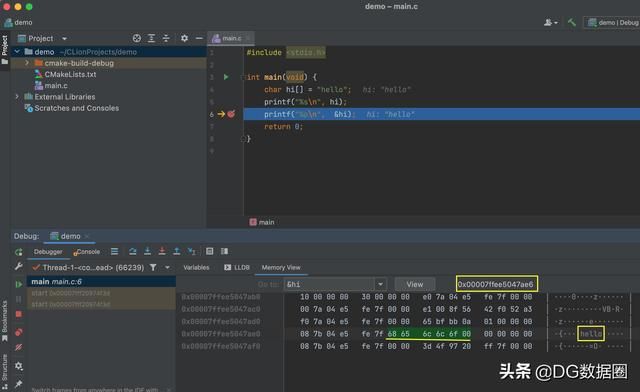Select frame main main.c:6
Screen dimensions: 640x392
click(x=101, y=282)
